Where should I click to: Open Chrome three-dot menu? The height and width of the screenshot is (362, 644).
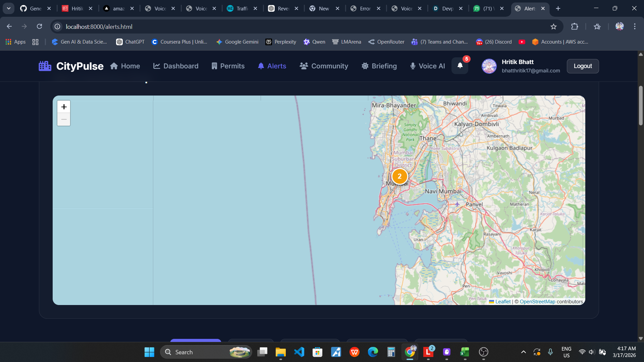[x=635, y=26]
